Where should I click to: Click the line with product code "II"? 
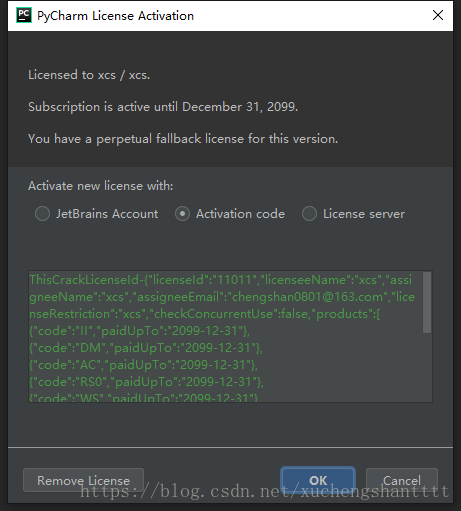tap(139, 331)
